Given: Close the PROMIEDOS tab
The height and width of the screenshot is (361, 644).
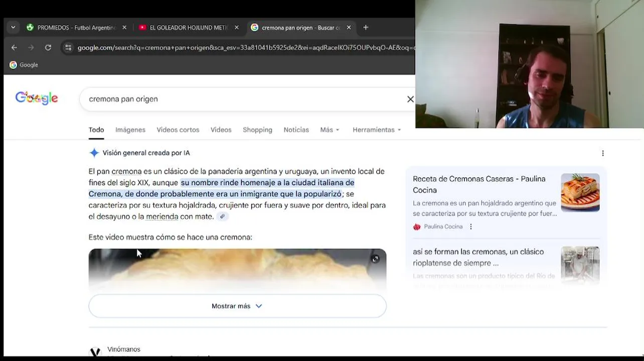Looking at the screenshot, I should pos(124,28).
